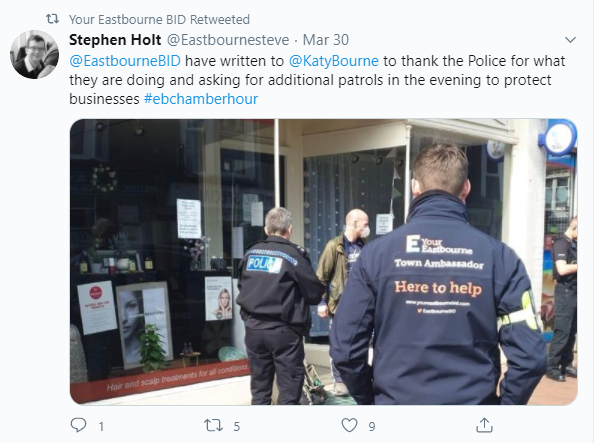Open the @Eastbournesteve handle
The width and height of the screenshot is (594, 443).
pos(228,40)
